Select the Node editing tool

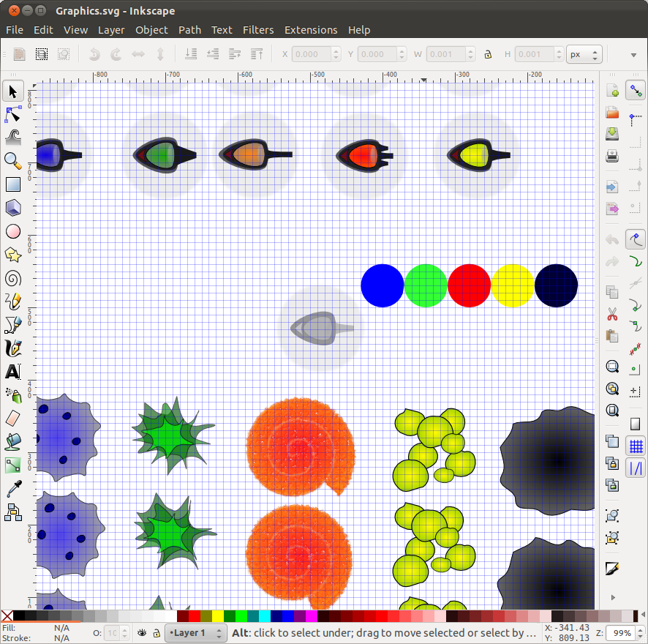[x=13, y=114]
